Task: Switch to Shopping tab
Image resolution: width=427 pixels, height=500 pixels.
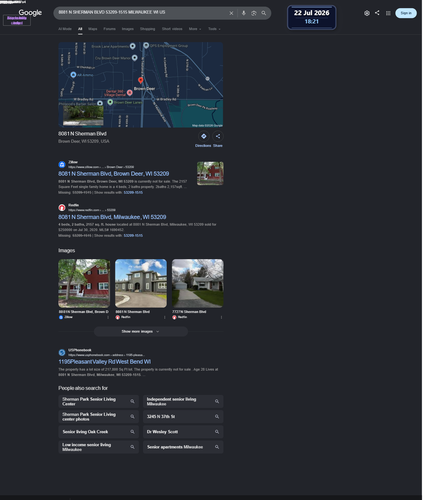Action: tap(147, 29)
